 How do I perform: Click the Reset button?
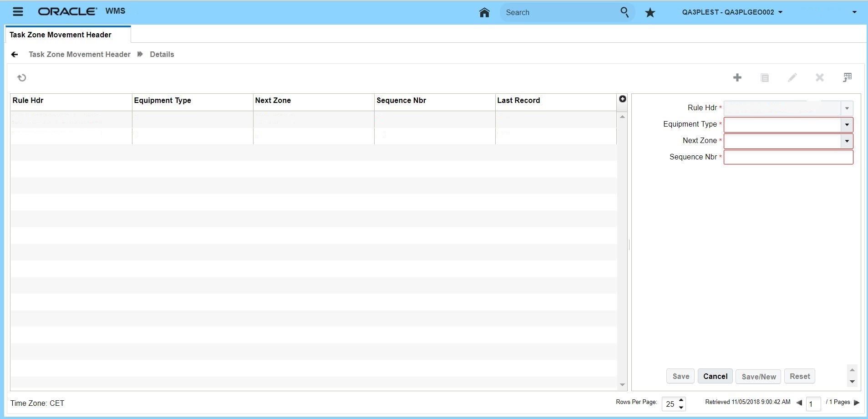coord(800,376)
